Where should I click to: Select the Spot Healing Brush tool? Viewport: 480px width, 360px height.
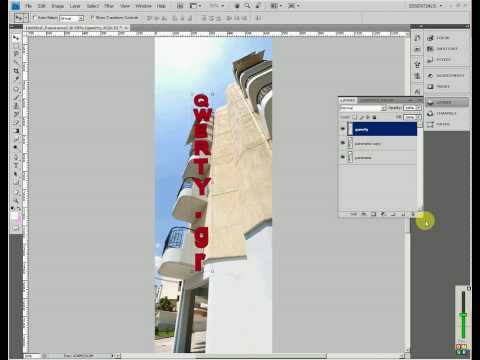coord(16,89)
